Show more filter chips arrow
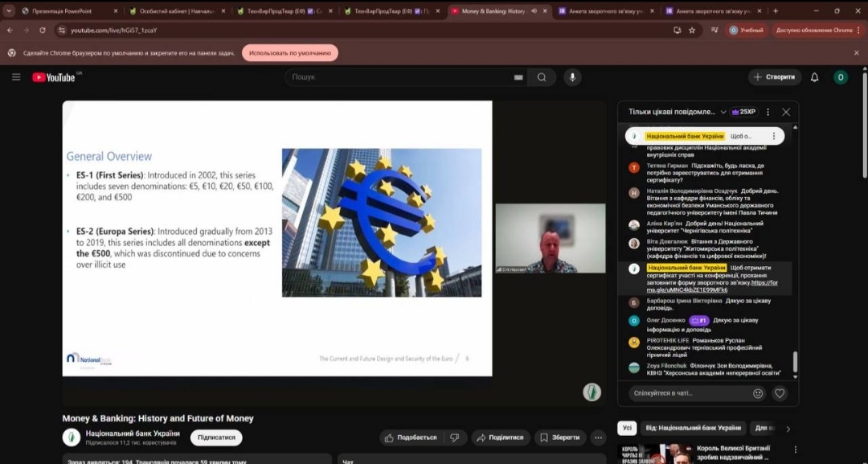Screen dimensions: 868x464 [x=788, y=429]
